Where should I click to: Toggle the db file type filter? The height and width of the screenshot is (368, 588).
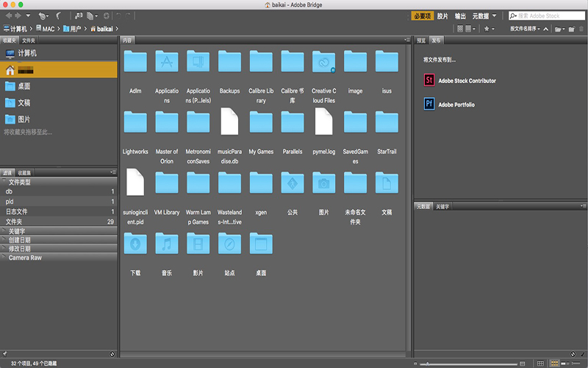[59, 191]
